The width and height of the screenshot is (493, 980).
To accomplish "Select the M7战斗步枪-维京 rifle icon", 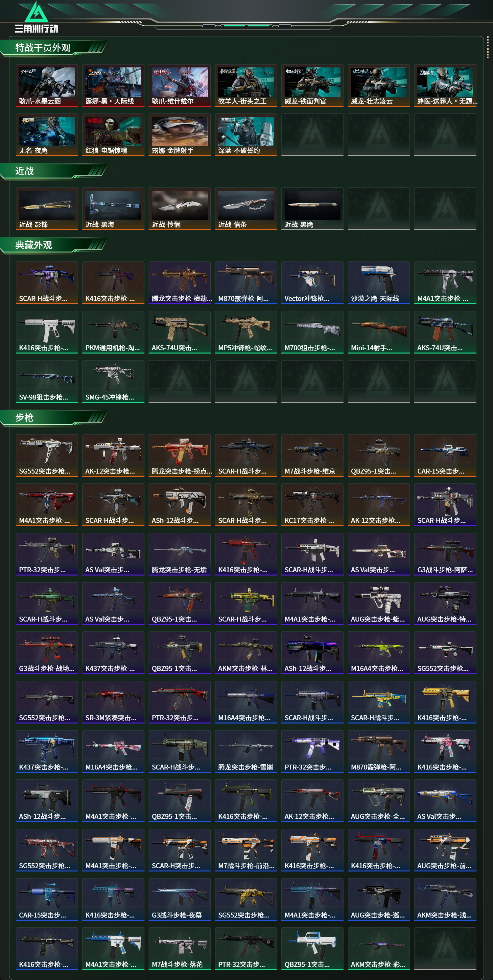I will [x=313, y=455].
